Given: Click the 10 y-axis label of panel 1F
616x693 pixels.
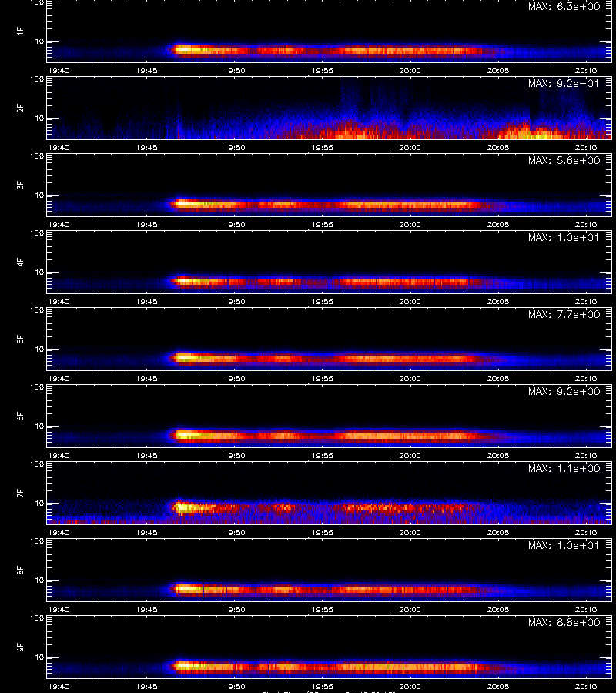Looking at the screenshot, I should click(x=40, y=41).
